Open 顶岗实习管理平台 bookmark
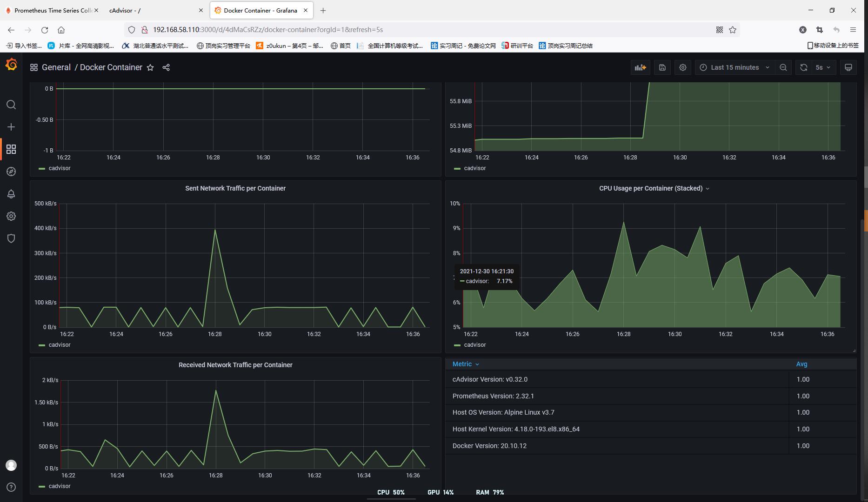The width and height of the screenshot is (868, 502). pyautogui.click(x=223, y=46)
